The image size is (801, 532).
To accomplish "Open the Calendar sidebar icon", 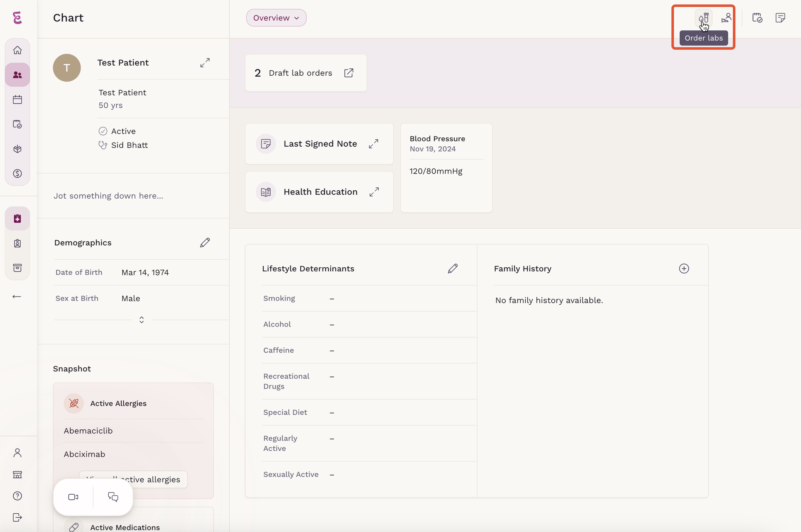I will (17, 99).
